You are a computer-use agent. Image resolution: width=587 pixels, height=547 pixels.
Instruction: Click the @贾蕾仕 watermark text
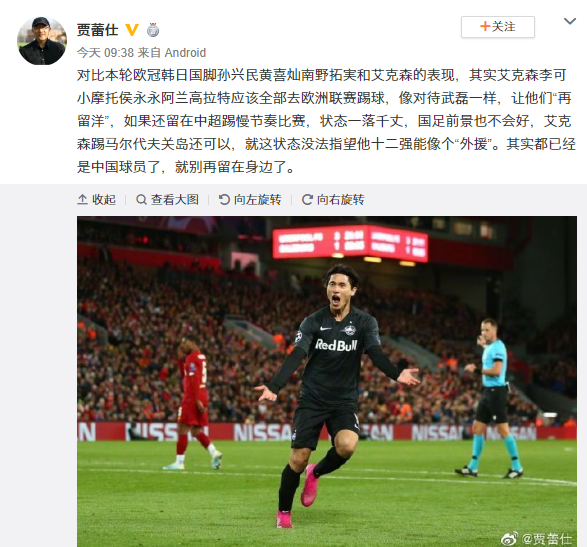point(547,539)
